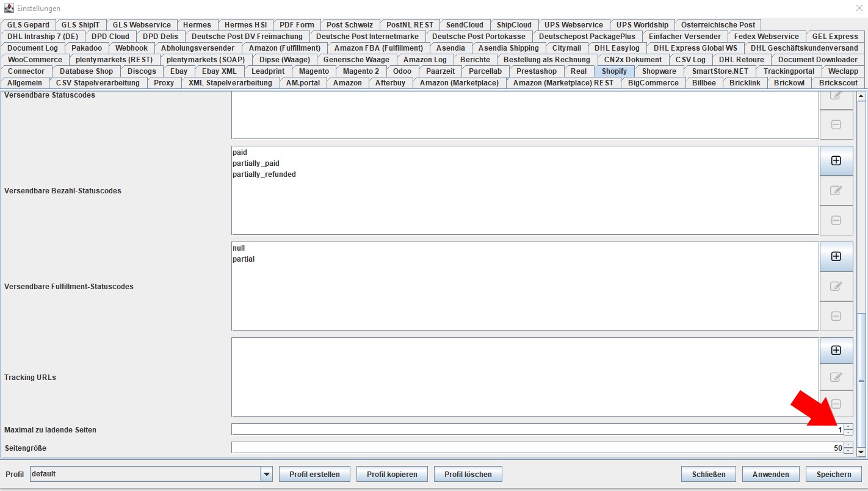
Task: Click the Profil erstellen button
Action: (x=314, y=474)
